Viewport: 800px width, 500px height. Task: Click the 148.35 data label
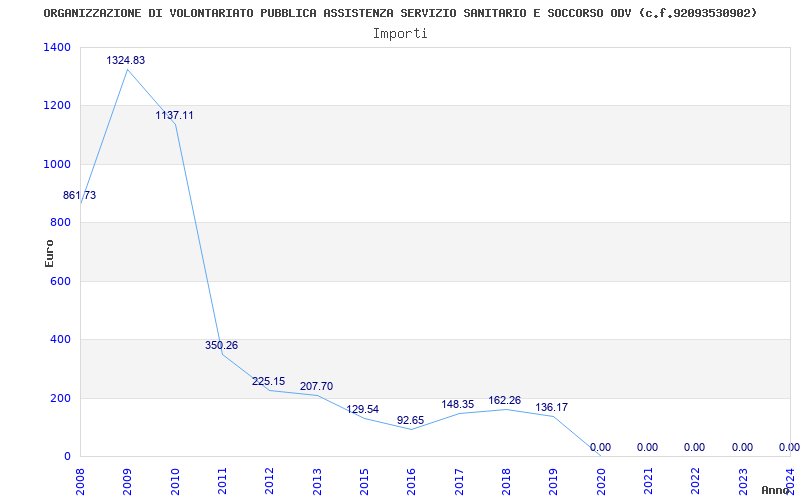click(458, 405)
